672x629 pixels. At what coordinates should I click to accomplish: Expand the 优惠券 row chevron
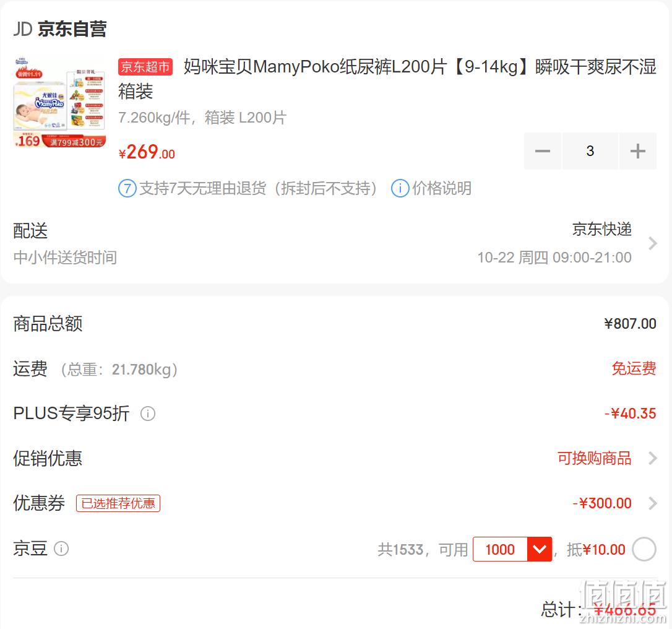[652, 503]
